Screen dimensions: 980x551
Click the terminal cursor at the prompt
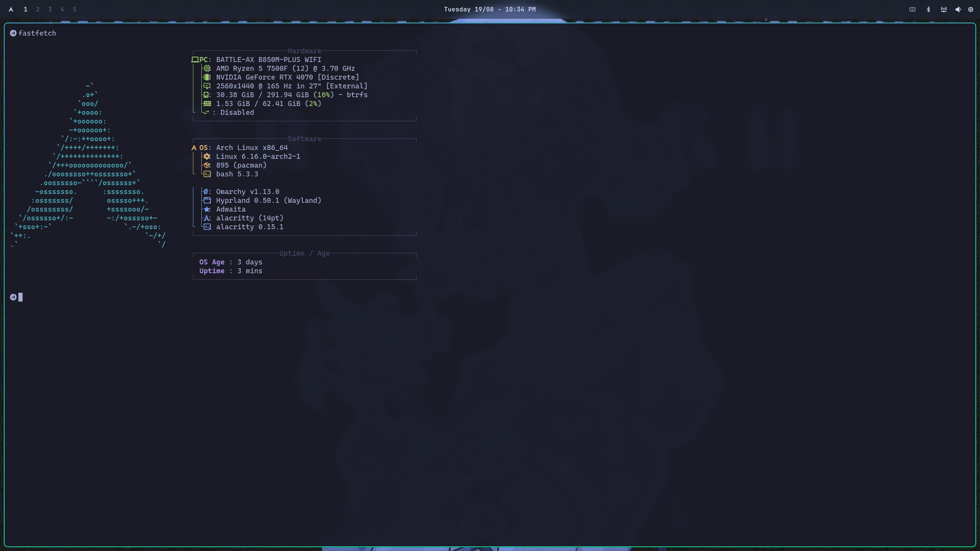click(x=20, y=297)
